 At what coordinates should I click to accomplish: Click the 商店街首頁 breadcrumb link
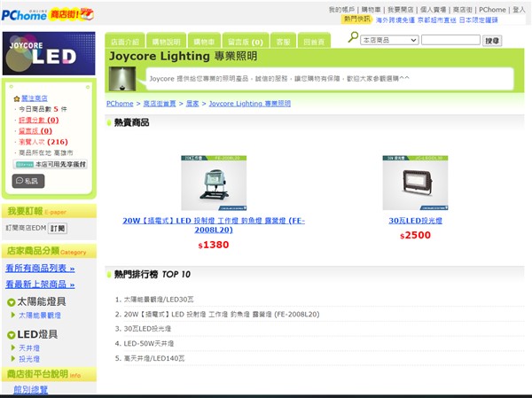(160, 104)
